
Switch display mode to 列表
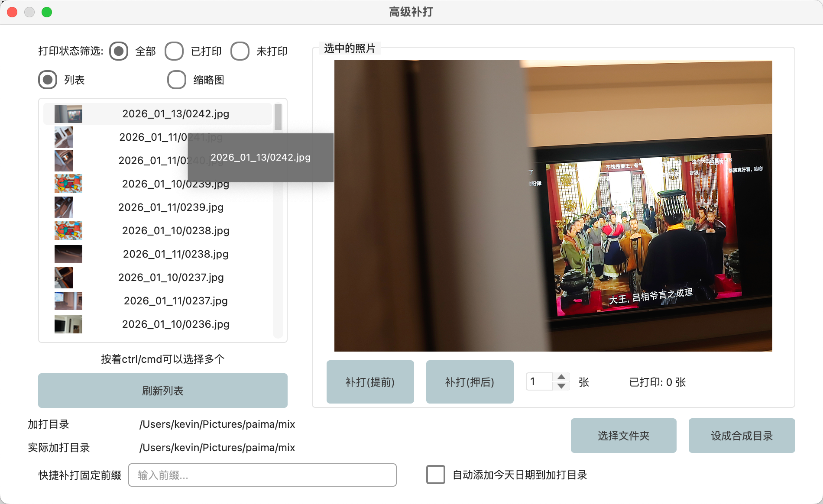coord(48,80)
